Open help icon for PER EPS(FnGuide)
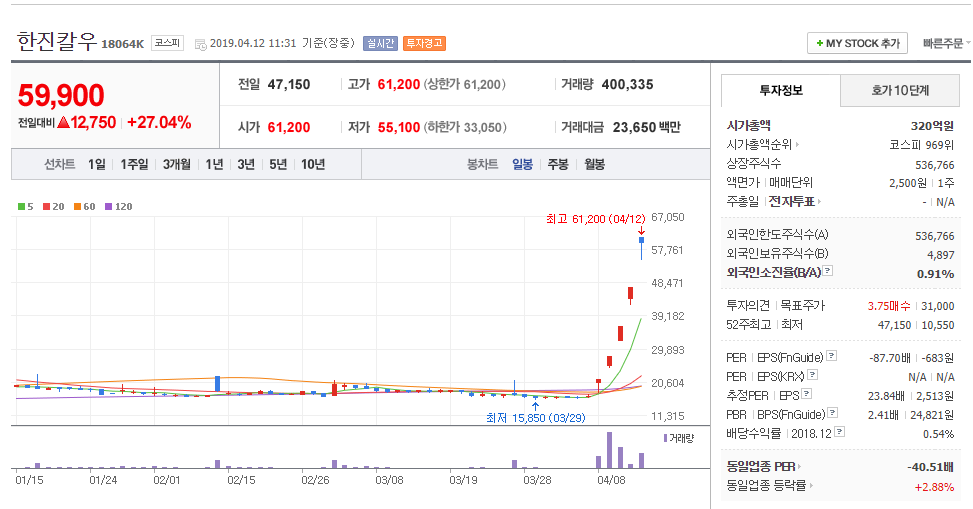The image size is (973, 509). [832, 356]
